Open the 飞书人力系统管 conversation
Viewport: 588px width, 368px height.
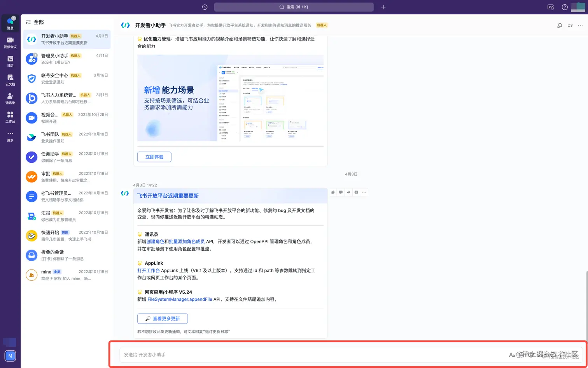(x=67, y=98)
